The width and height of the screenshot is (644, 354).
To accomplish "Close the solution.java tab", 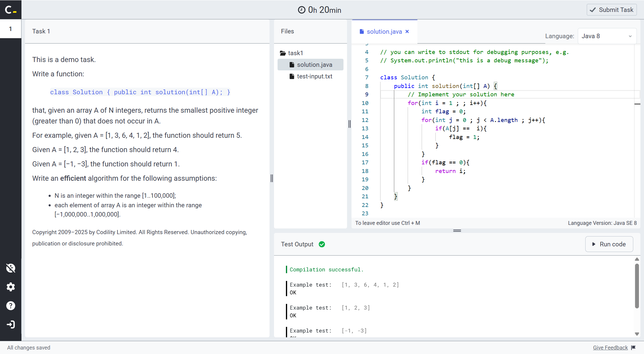I will (407, 32).
